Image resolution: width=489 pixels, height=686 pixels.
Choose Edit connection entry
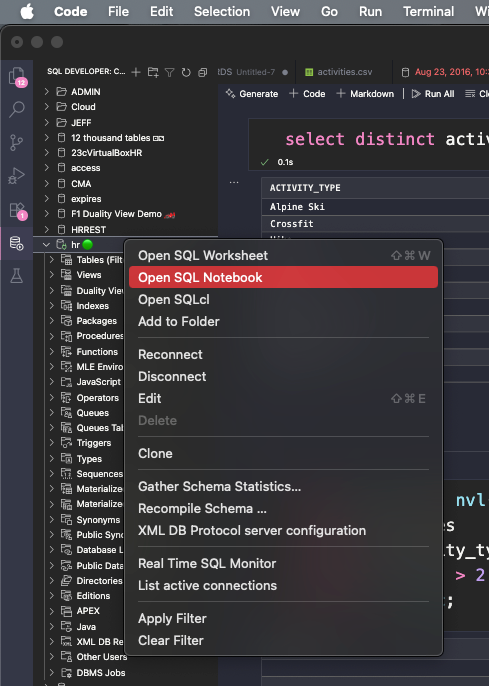click(x=283, y=398)
